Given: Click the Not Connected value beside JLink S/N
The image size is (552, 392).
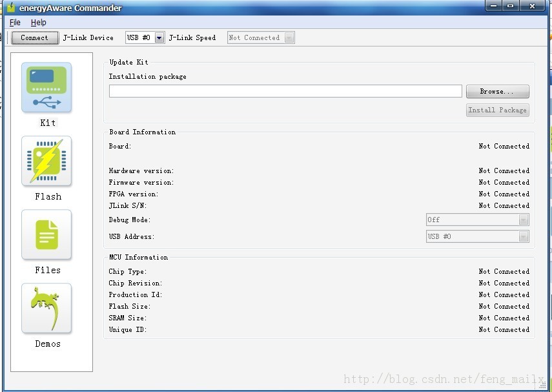Looking at the screenshot, I should coord(504,205).
